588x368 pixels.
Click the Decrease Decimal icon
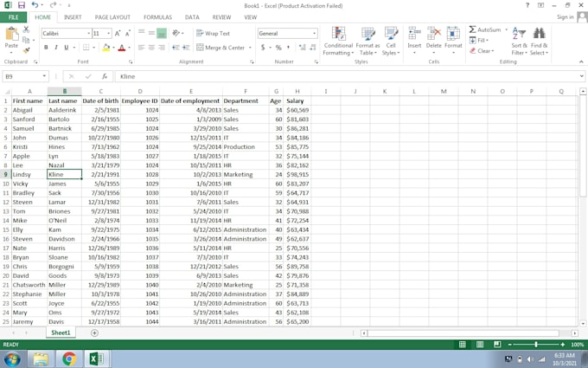pos(312,48)
